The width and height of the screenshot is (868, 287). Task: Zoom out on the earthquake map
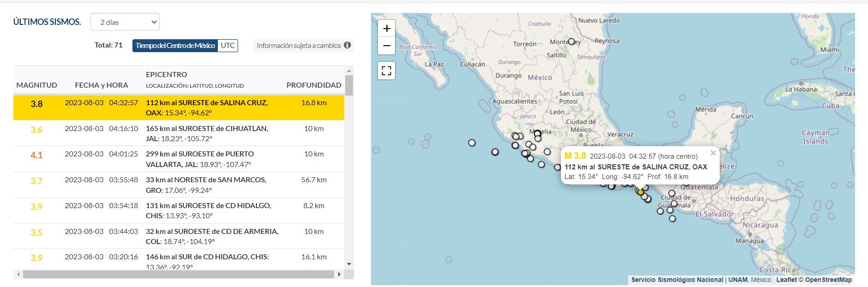(x=387, y=46)
